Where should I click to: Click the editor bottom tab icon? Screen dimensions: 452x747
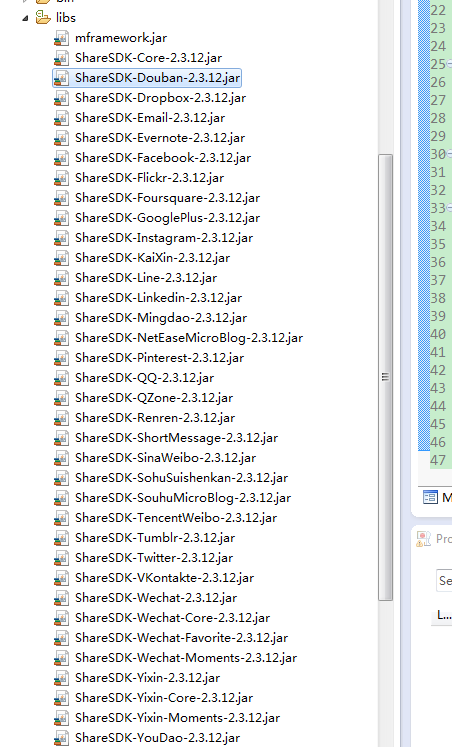tap(430, 498)
